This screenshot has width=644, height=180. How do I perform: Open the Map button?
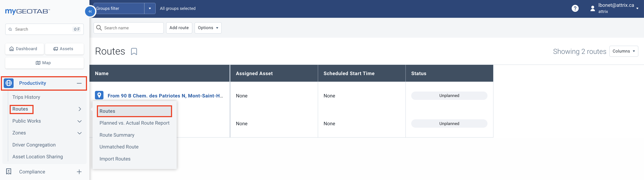click(44, 63)
